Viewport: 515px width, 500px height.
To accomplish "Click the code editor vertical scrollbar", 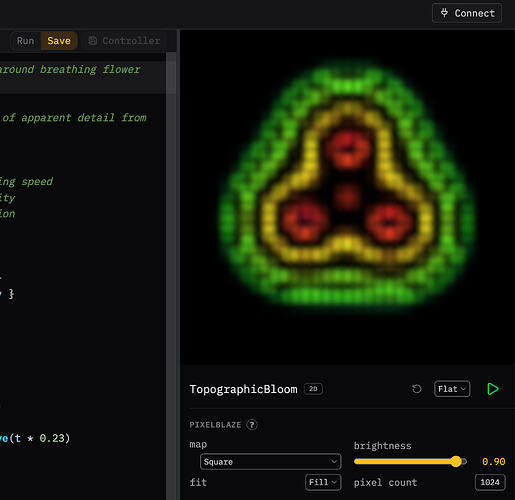I will [171, 276].
